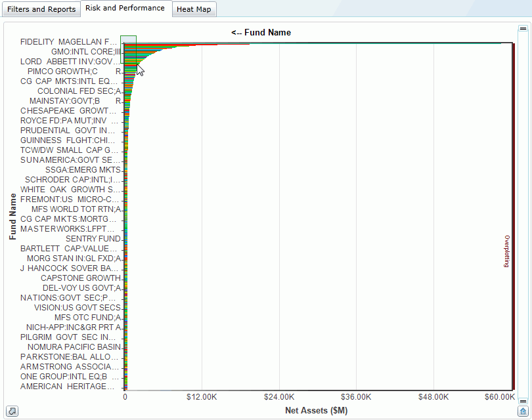
Task: Select the J HANCOCK SOVER BA fund label
Action: click(69, 268)
